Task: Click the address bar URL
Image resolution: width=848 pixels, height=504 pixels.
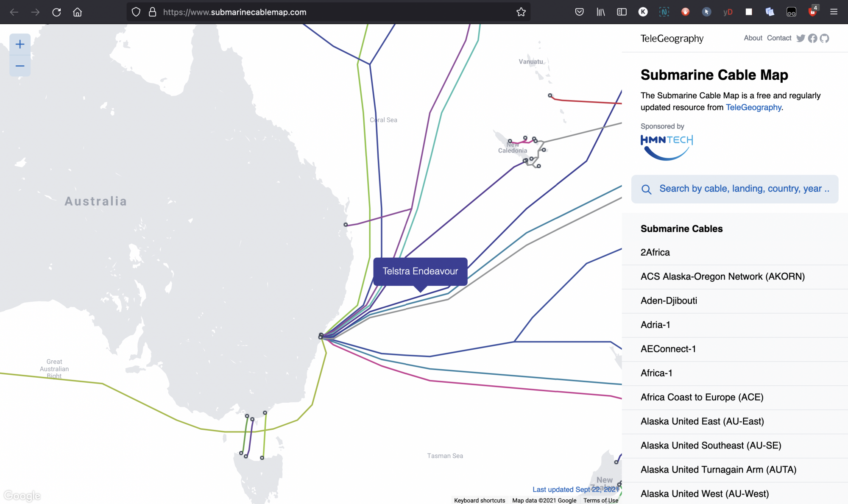Action: click(234, 12)
